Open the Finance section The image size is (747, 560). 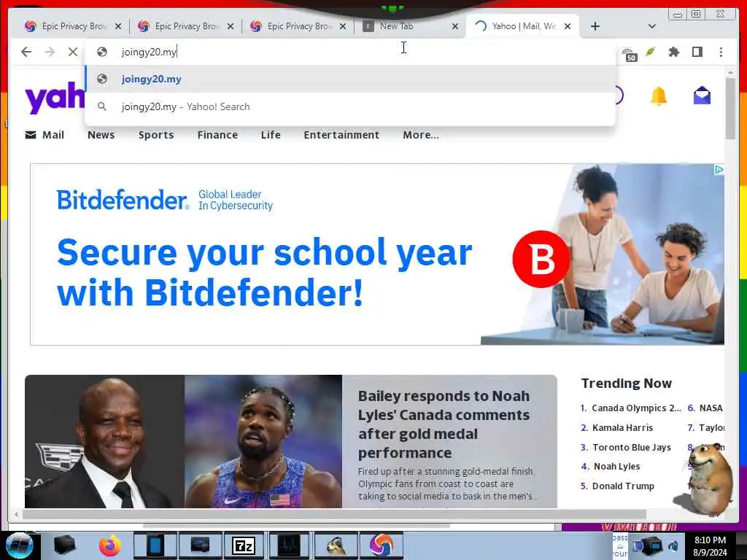[x=217, y=135]
